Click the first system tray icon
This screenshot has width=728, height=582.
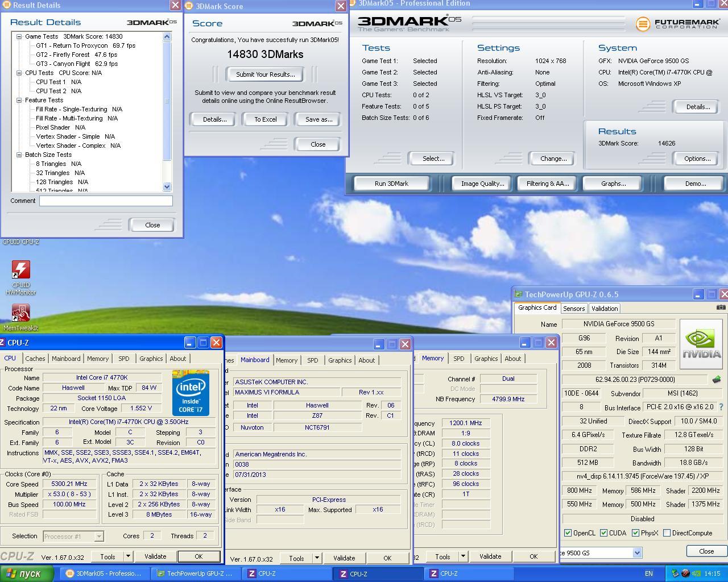tap(675, 573)
